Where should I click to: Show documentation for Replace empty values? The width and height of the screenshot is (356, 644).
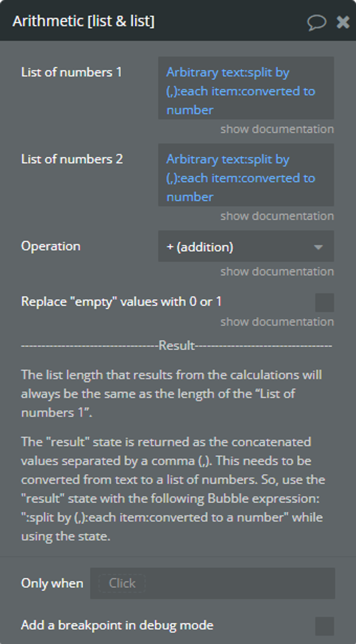click(277, 322)
